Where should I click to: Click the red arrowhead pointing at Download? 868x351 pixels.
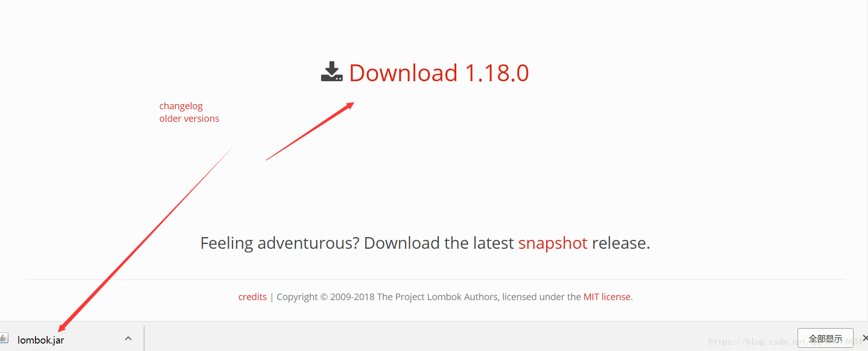(349, 106)
